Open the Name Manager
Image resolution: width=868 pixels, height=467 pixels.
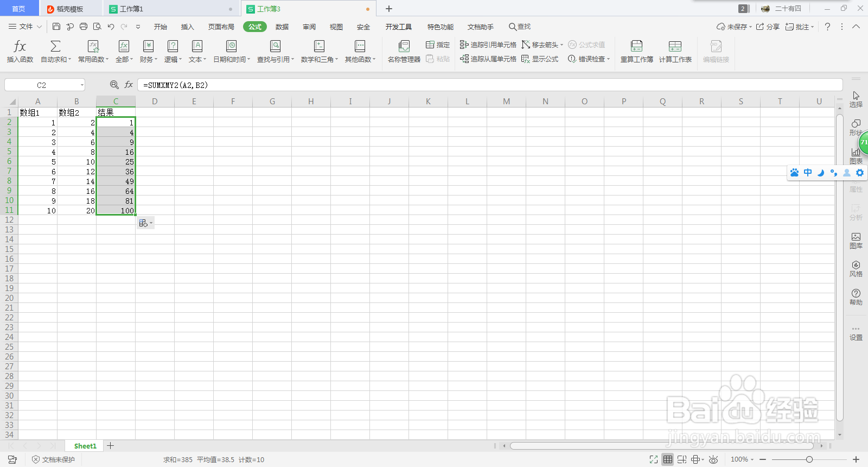point(404,51)
